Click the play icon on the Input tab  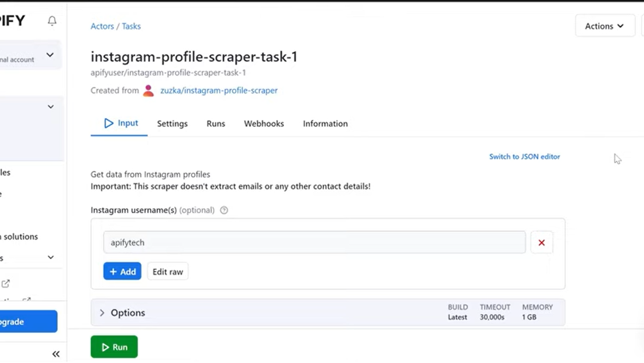point(109,123)
